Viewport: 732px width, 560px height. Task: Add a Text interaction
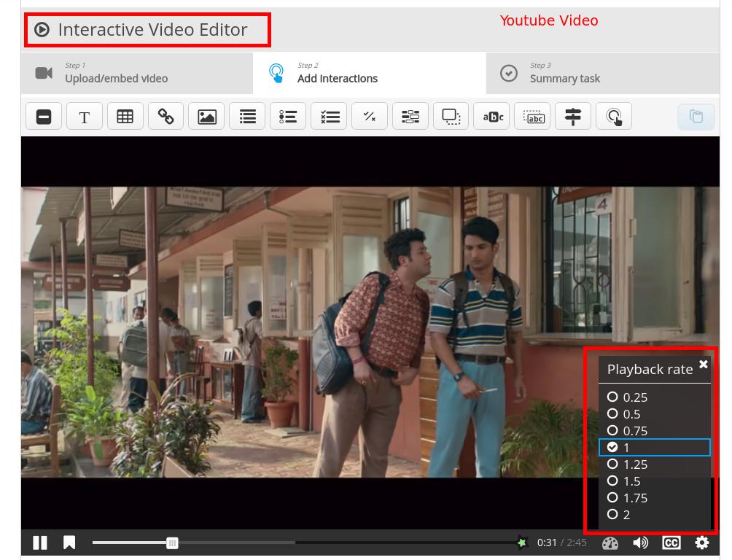point(85,116)
